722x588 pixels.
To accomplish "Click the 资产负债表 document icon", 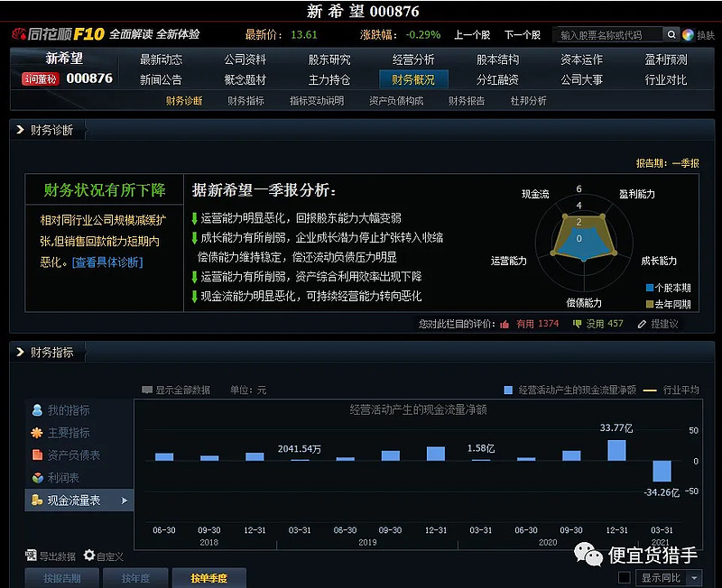I will pos(37,455).
